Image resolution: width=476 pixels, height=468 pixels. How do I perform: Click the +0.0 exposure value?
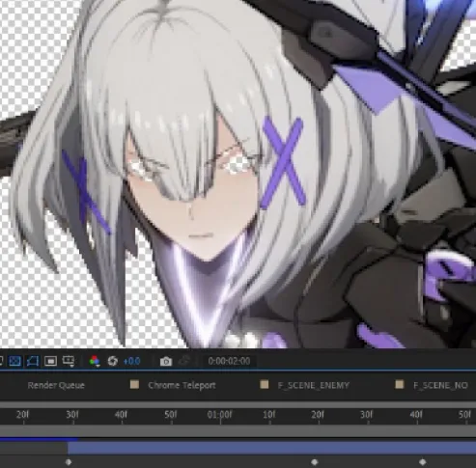131,361
